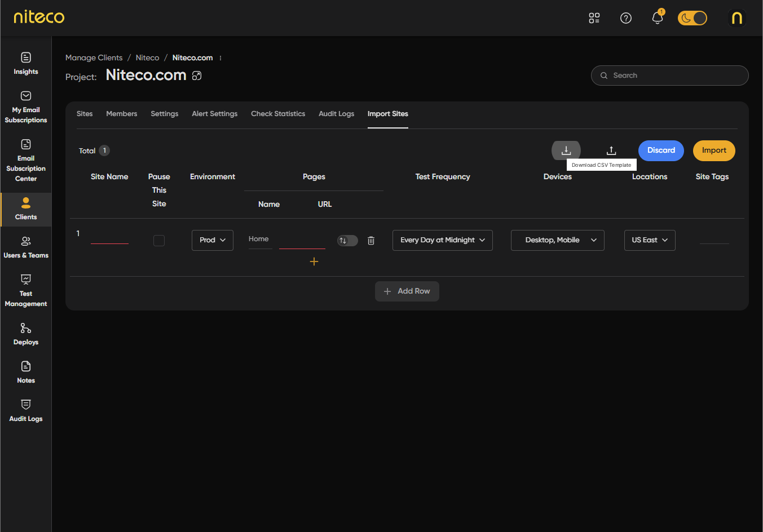Screen dimensions: 763x532
Task: Open the Prod environment dropdown
Action: [213, 240]
